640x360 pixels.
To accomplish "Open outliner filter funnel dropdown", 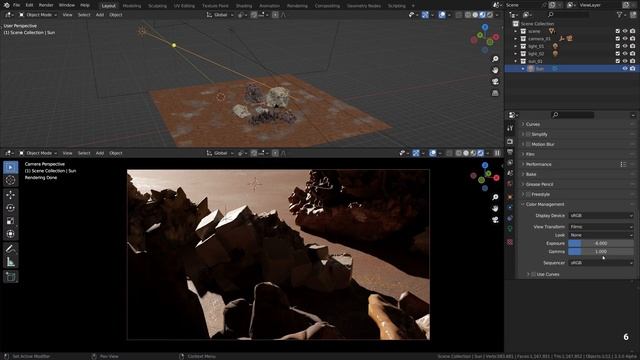I will 621,15.
